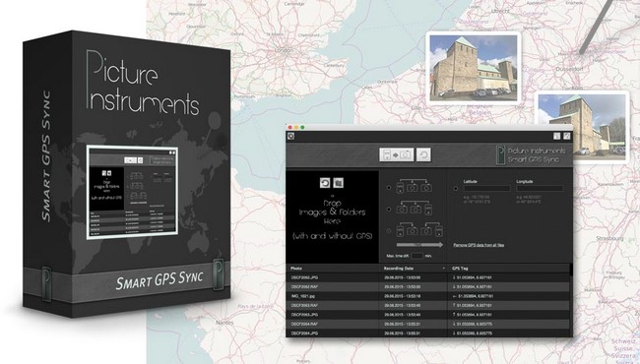Select the radio for the phone-then-two-cameras sync mode
640x364 pixels.
[389, 188]
